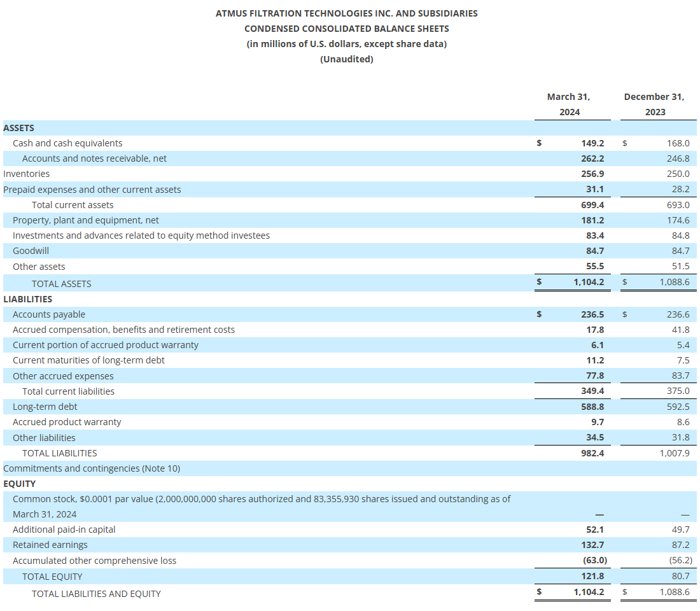Click December accrued compensation value 41.8
Screen dimensions: 700x611
(x=681, y=330)
